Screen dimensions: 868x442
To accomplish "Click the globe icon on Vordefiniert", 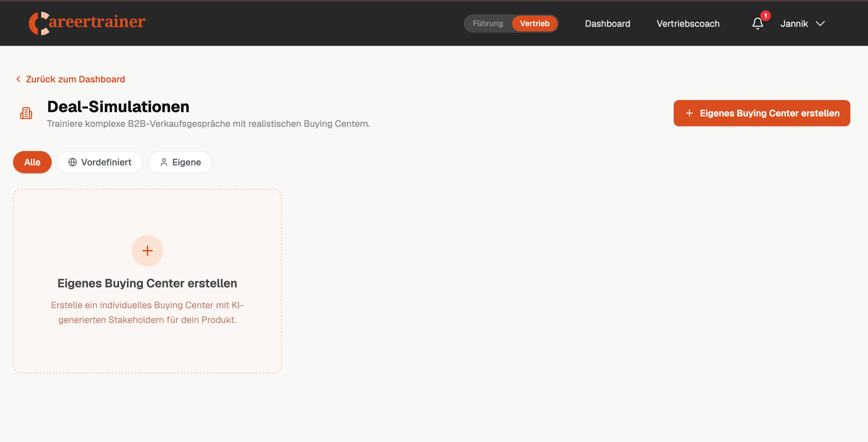I will click(x=73, y=162).
